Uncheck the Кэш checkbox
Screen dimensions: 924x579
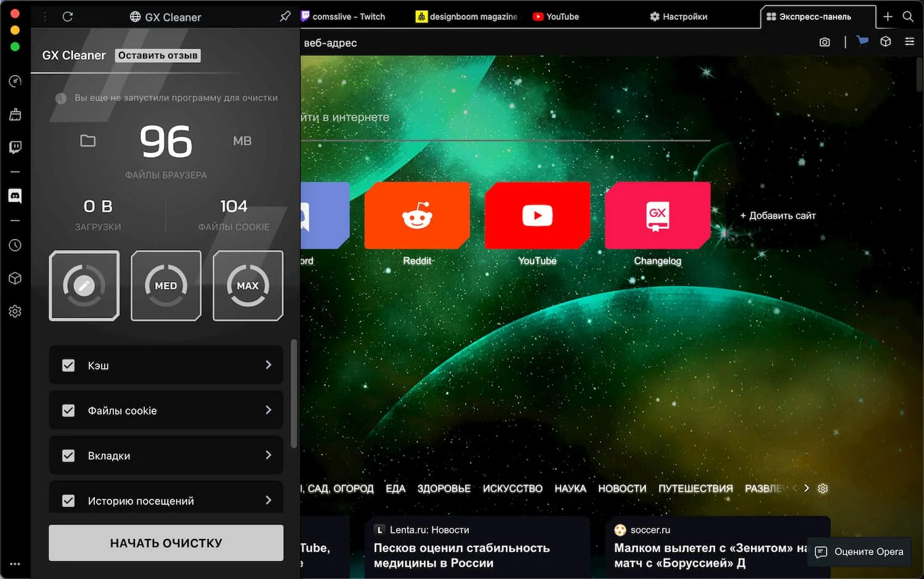point(68,365)
